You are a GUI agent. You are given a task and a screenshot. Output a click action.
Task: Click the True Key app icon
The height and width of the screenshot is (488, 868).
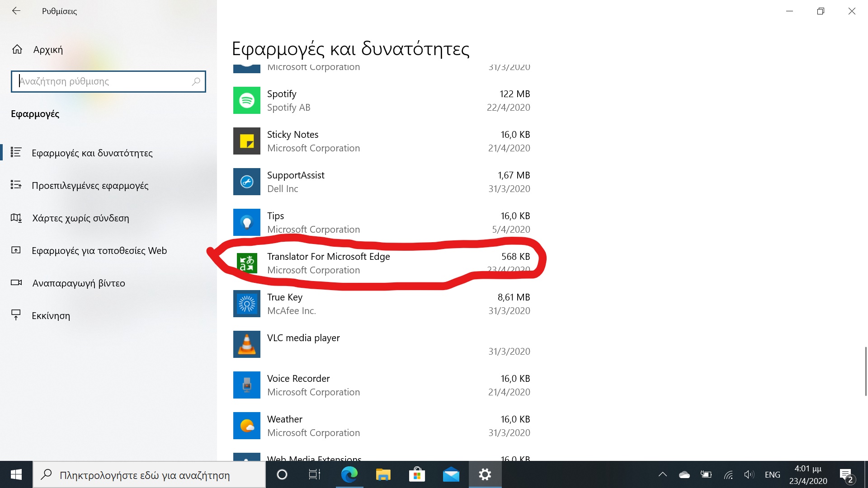(246, 304)
